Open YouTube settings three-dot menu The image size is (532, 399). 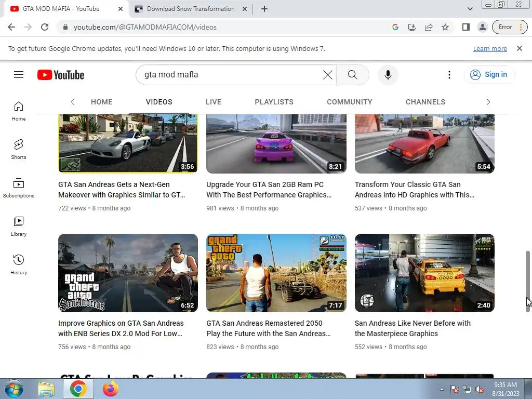tap(449, 75)
